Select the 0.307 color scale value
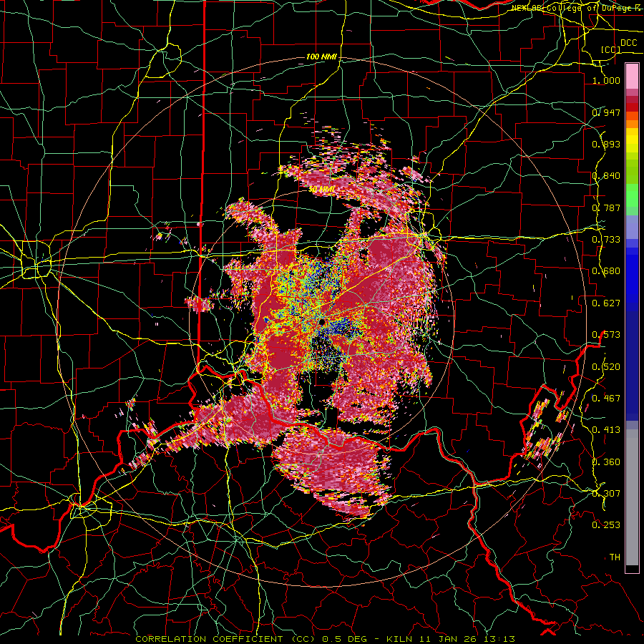644x644 pixels. [606, 494]
